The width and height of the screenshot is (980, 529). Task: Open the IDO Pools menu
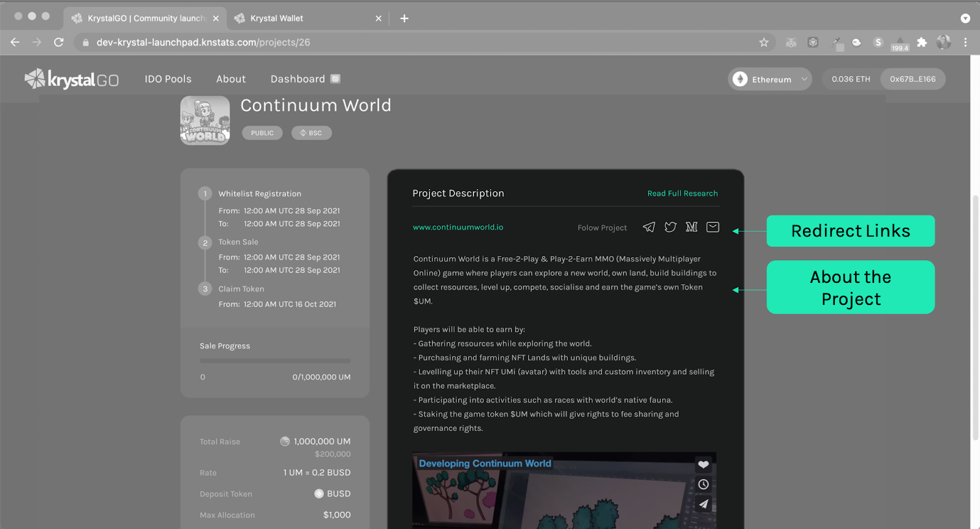coord(168,79)
